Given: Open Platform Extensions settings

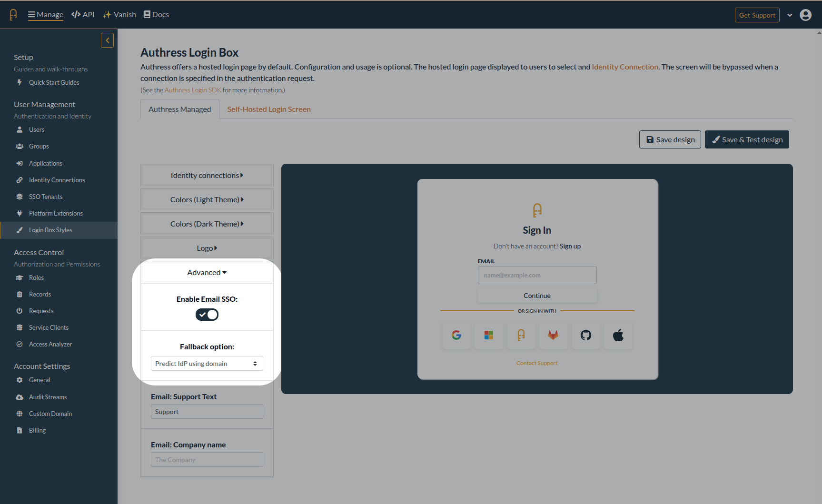Looking at the screenshot, I should pyautogui.click(x=56, y=213).
